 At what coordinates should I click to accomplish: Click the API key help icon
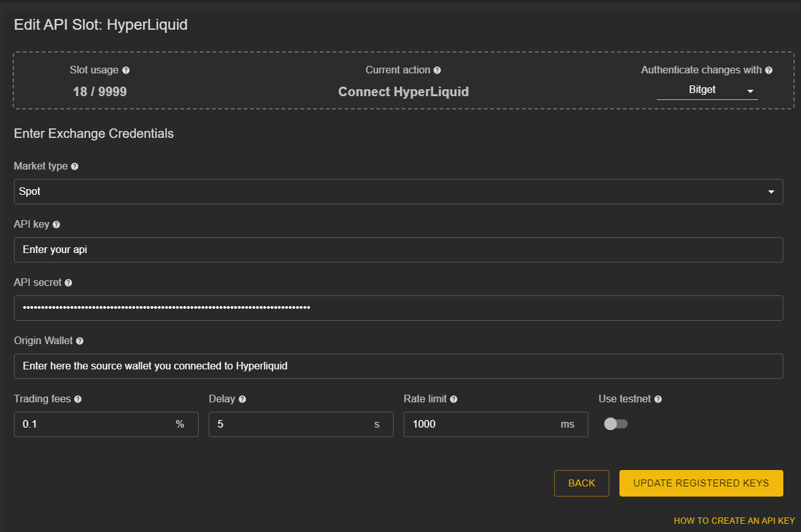point(56,225)
